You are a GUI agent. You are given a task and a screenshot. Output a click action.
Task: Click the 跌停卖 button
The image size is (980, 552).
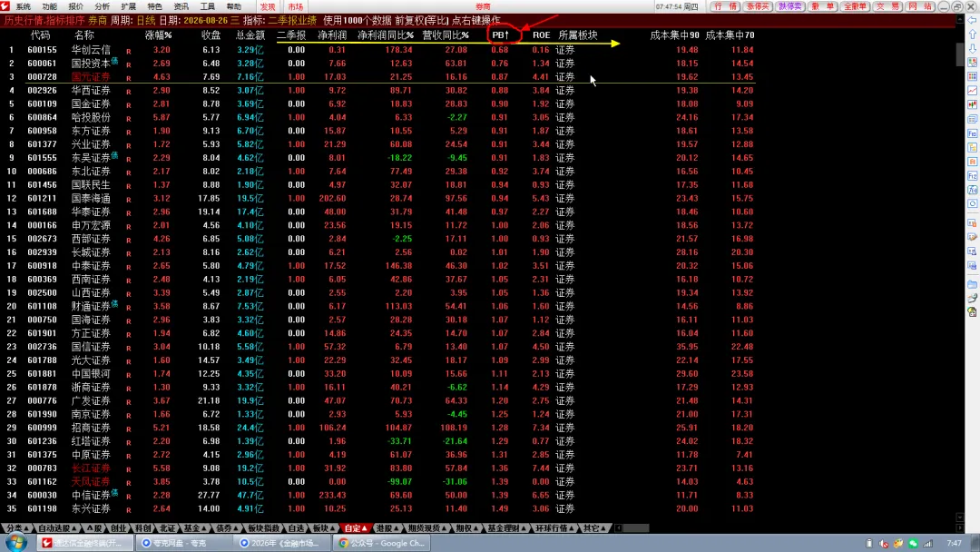790,6
